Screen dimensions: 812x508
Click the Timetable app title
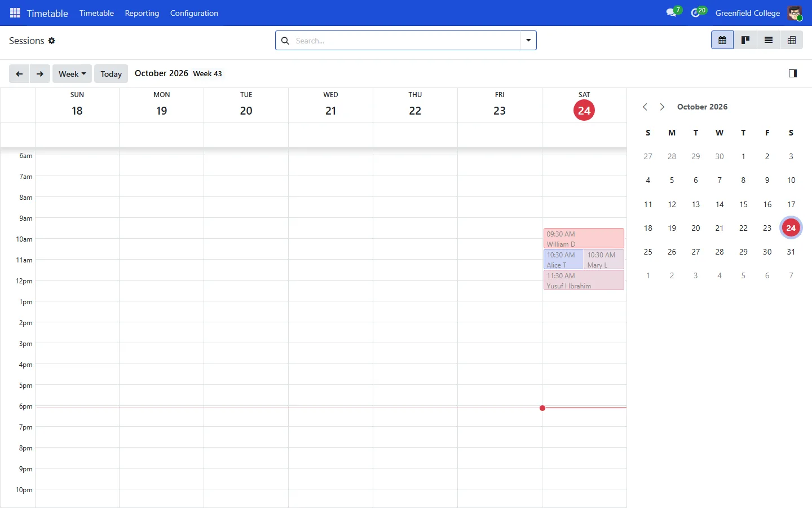(x=47, y=13)
